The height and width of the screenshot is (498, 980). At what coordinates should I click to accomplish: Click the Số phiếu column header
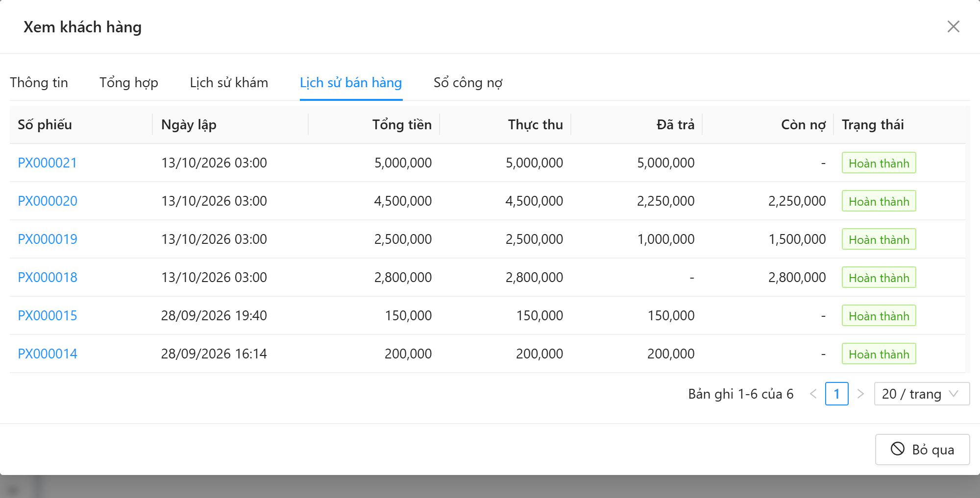pos(81,124)
